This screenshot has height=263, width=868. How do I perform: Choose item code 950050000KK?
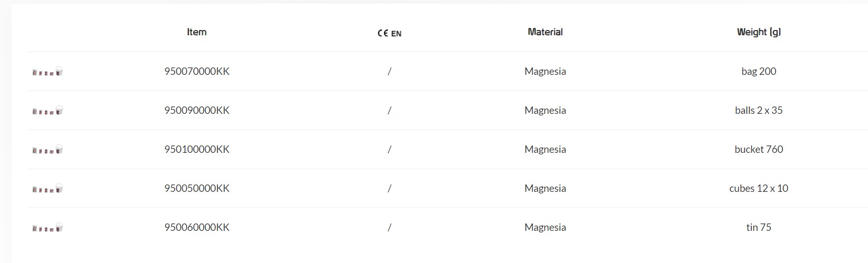coord(196,188)
